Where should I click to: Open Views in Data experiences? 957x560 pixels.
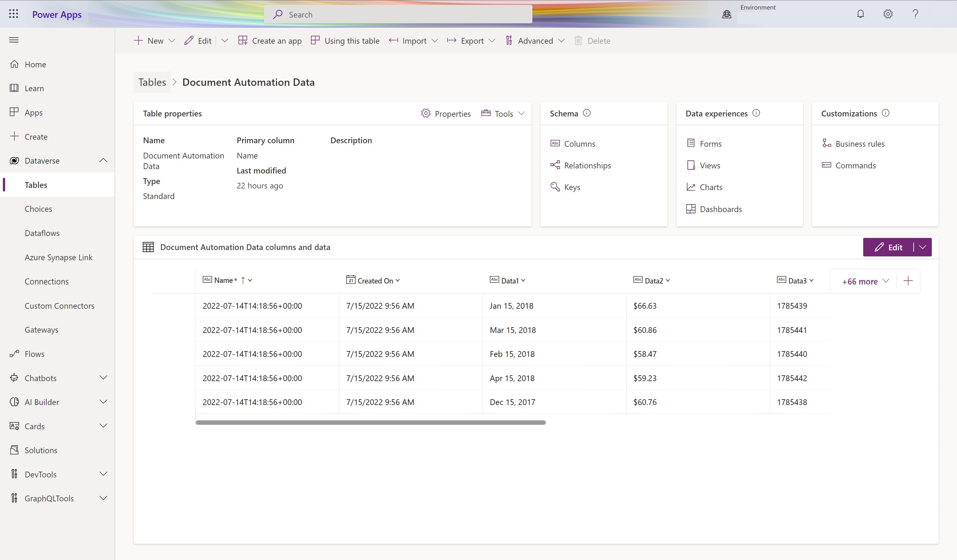703,165
